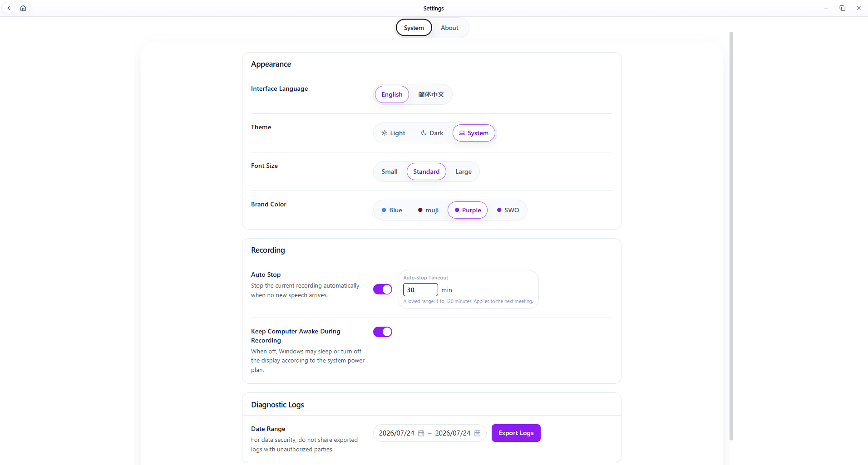Select Large font size
The height and width of the screenshot is (465, 868).
click(464, 171)
